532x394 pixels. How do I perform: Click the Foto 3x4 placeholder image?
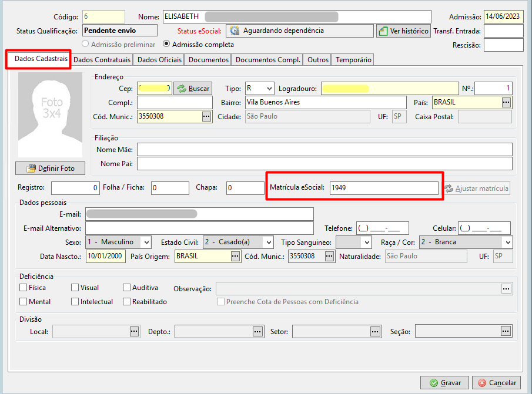click(x=50, y=115)
